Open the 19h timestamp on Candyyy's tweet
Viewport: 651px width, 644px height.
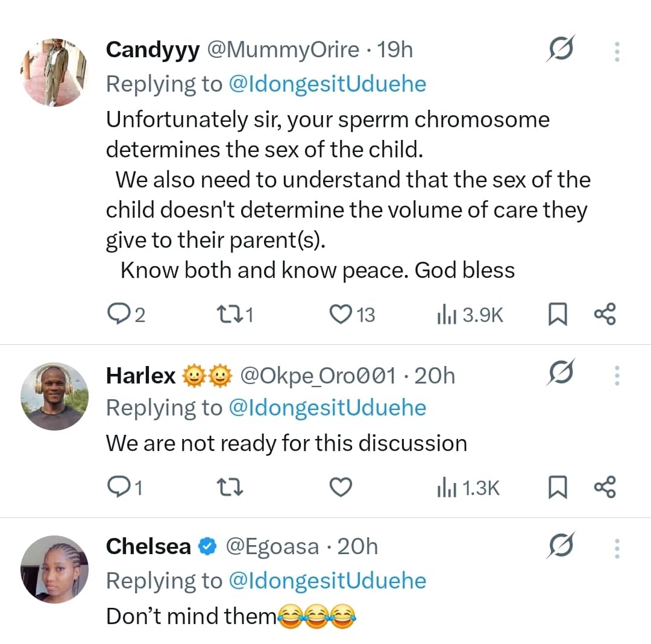click(395, 50)
